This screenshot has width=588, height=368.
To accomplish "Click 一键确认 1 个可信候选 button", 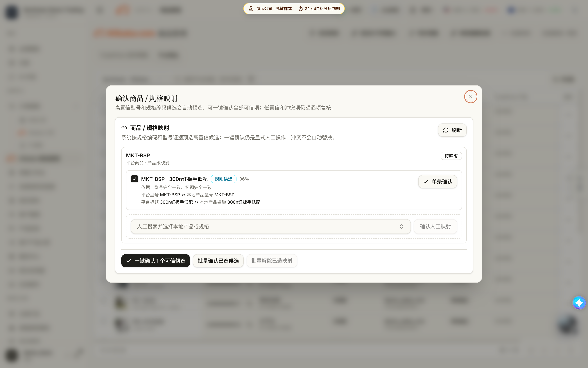I will tap(155, 261).
